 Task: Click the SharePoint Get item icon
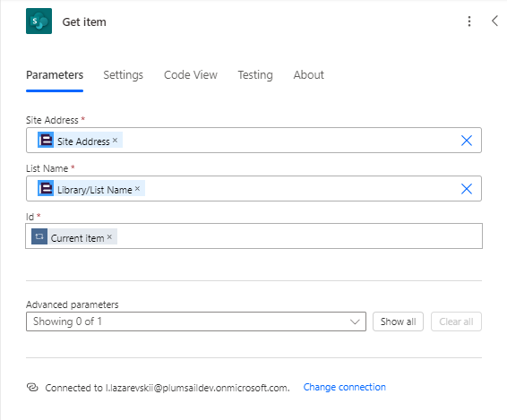point(39,21)
